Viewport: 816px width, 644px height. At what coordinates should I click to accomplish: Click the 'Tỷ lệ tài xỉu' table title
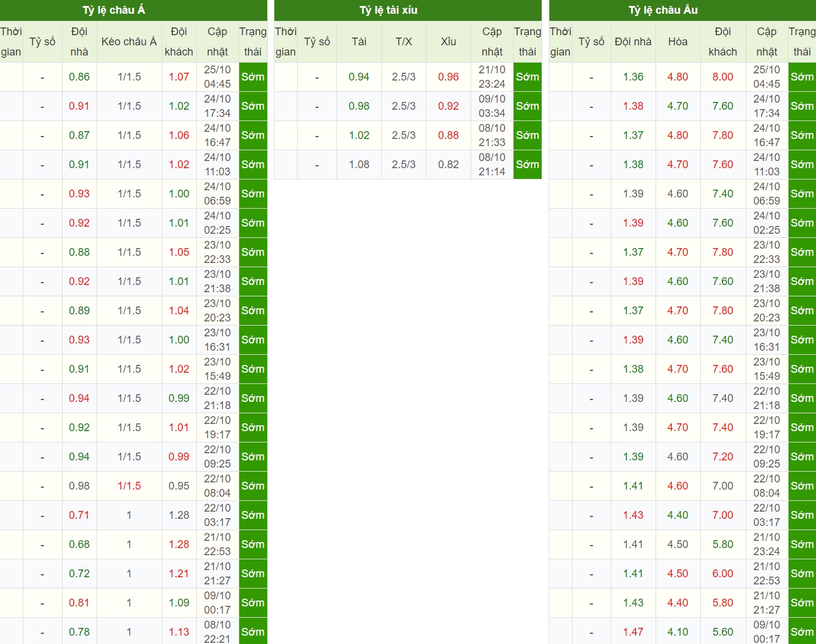(x=388, y=10)
